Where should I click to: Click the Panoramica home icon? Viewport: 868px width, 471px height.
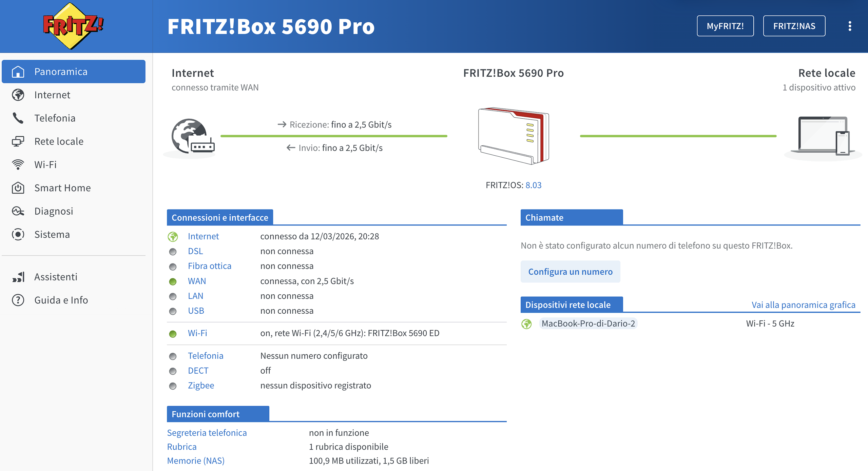18,72
